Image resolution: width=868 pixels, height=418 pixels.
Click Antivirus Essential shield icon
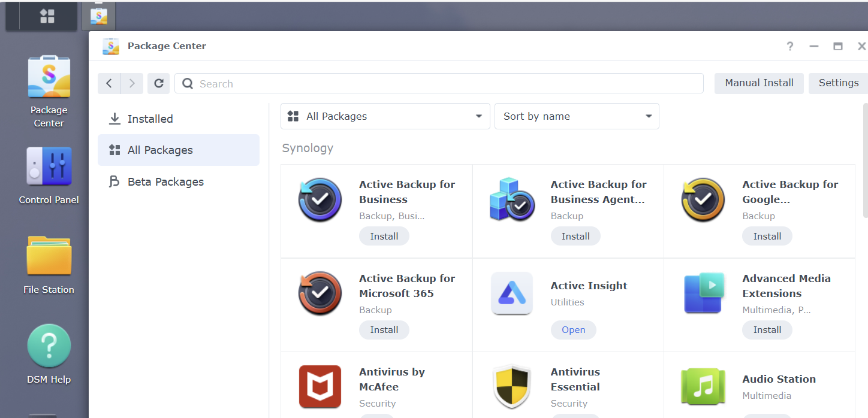click(512, 387)
